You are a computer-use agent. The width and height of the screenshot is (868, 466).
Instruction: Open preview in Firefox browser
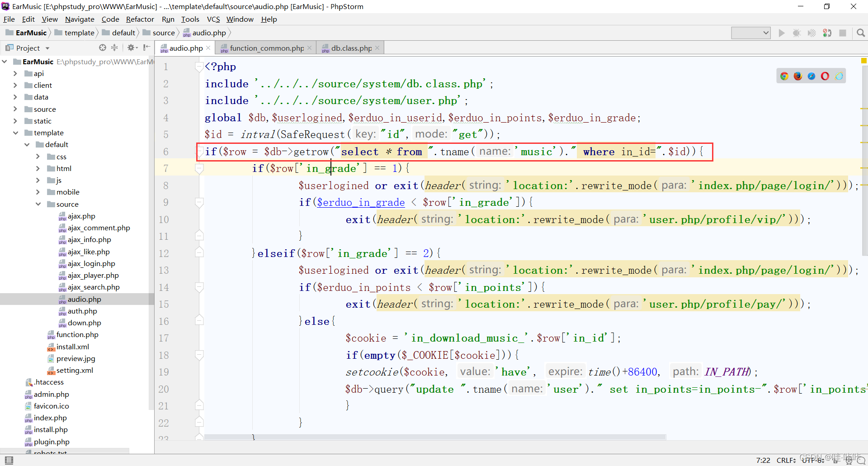(798, 76)
